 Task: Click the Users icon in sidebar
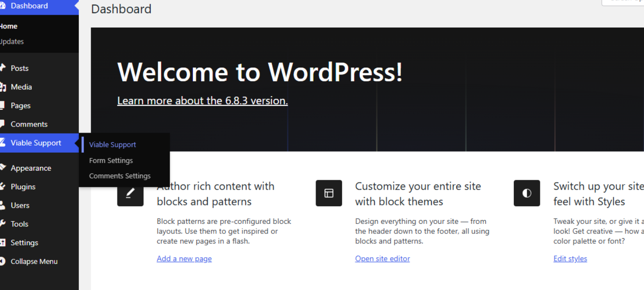3,205
